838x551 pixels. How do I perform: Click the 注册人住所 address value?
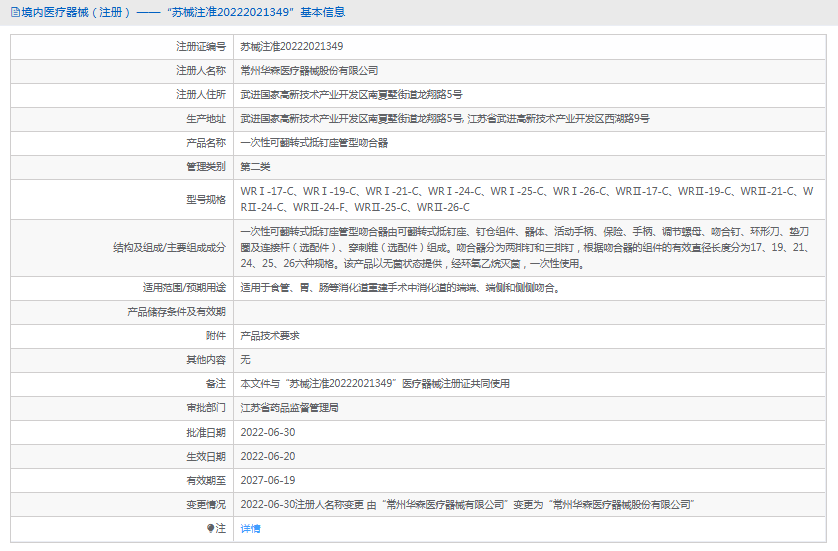point(351,95)
